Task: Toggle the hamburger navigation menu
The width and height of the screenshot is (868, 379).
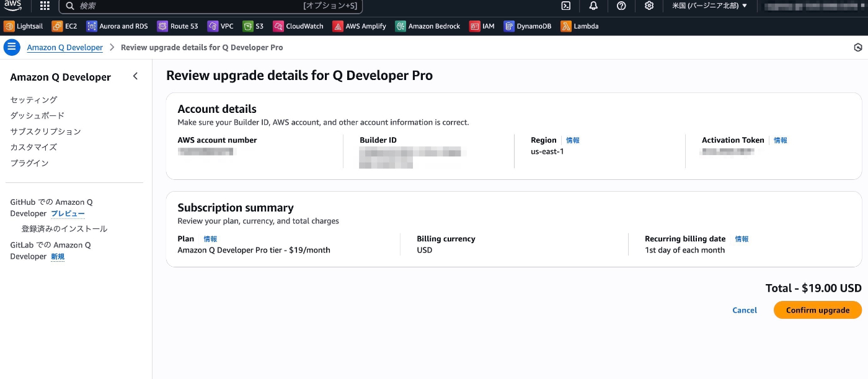Action: (12, 47)
